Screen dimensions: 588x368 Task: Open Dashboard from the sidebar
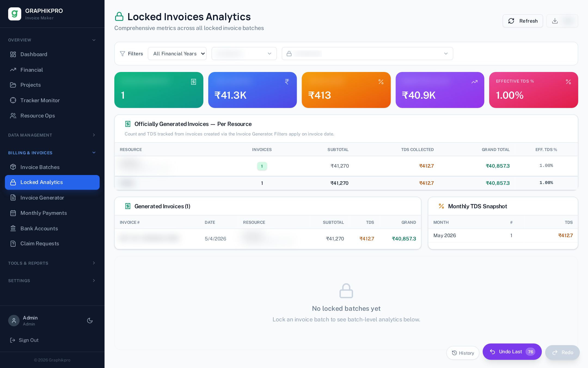(x=52, y=54)
